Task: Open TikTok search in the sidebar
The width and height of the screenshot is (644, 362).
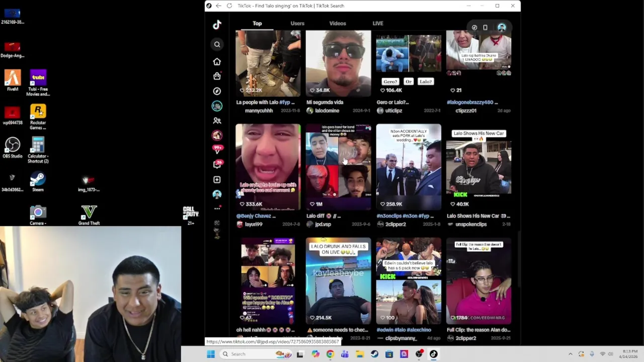Action: [217, 45]
